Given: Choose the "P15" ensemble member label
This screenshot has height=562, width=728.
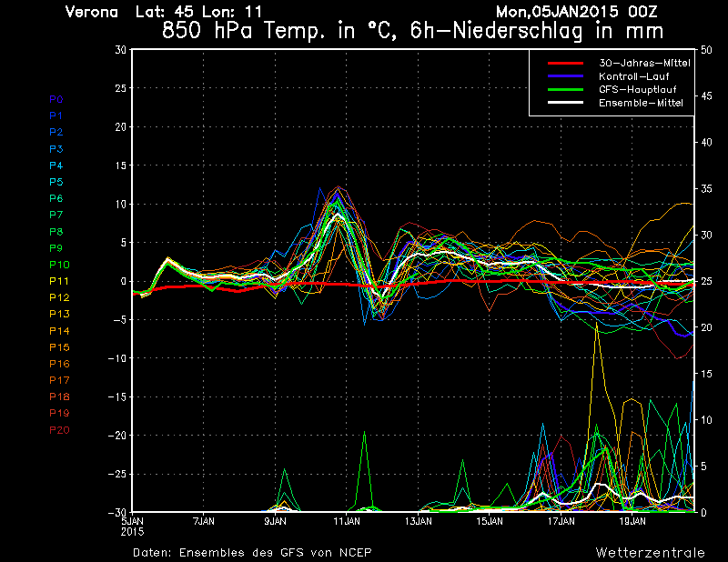Looking at the screenshot, I should click(x=59, y=347).
